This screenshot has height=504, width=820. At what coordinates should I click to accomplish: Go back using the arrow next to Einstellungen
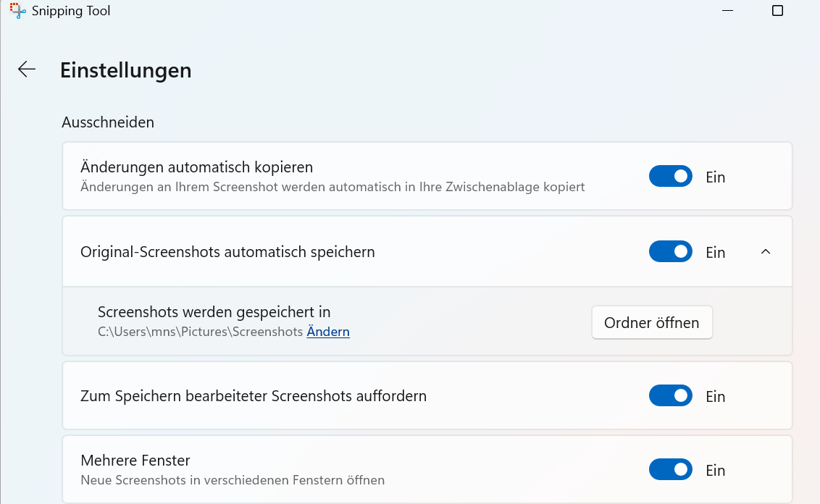(x=27, y=70)
